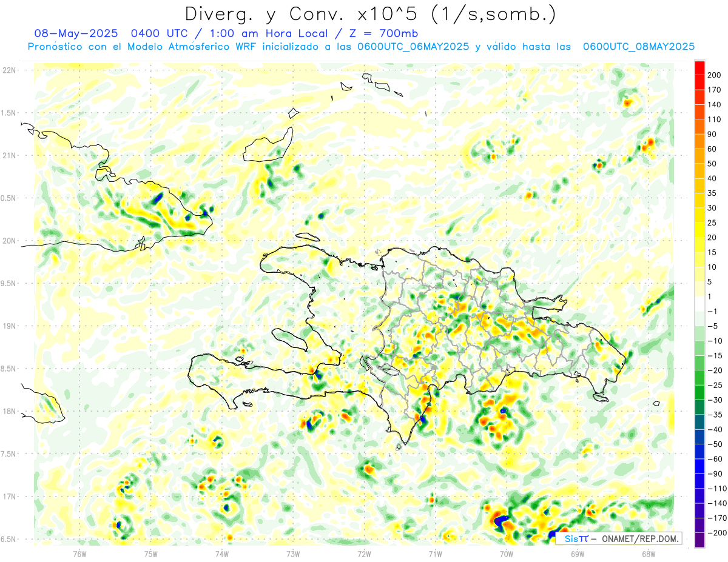The width and height of the screenshot is (728, 562).
Task: Click the longitude label '75W'
Action: pyautogui.click(x=151, y=554)
